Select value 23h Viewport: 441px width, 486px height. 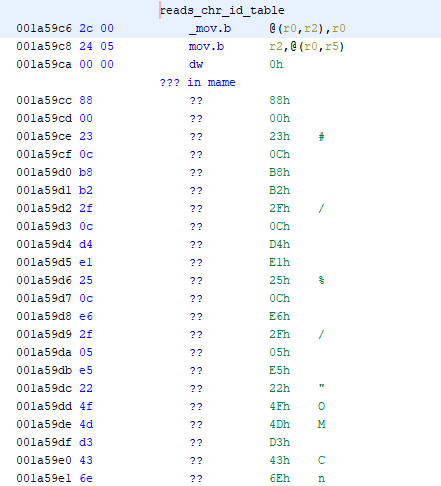(280, 137)
